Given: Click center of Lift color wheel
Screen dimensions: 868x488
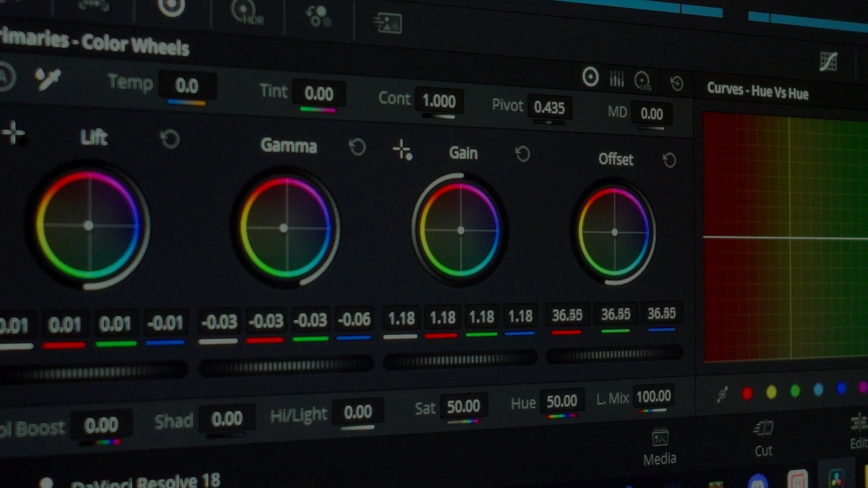Looking at the screenshot, I should 89,225.
